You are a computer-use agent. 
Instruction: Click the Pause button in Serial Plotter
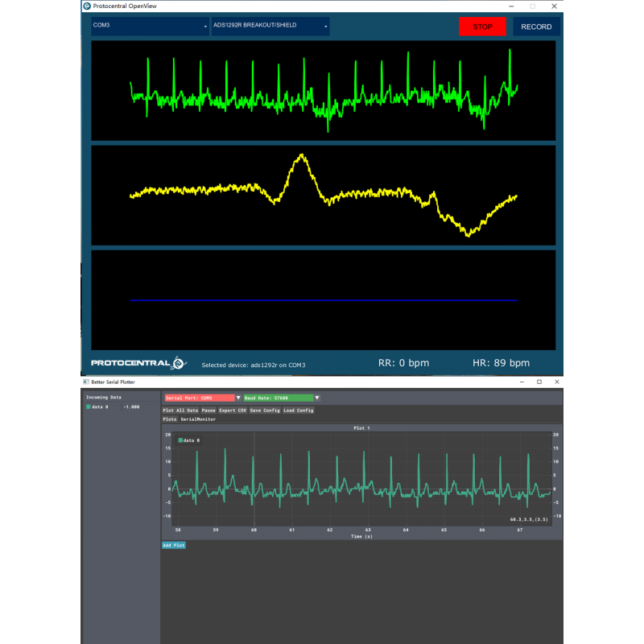pos(208,411)
